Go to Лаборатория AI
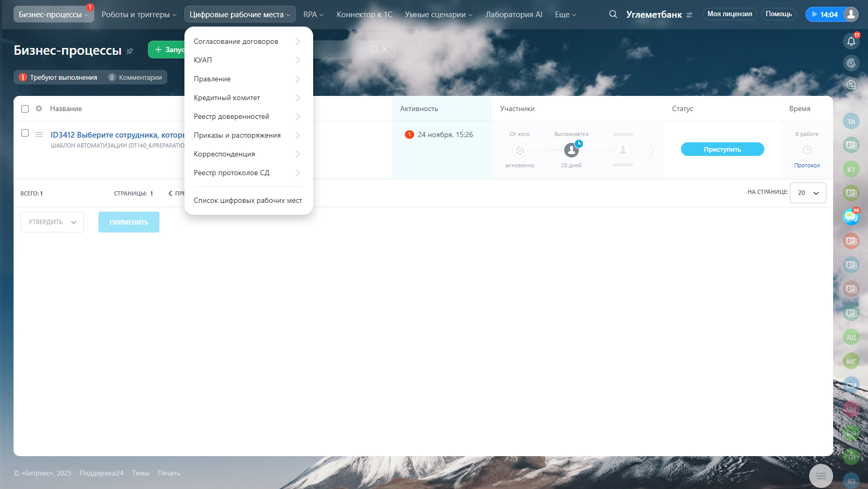 514,15
